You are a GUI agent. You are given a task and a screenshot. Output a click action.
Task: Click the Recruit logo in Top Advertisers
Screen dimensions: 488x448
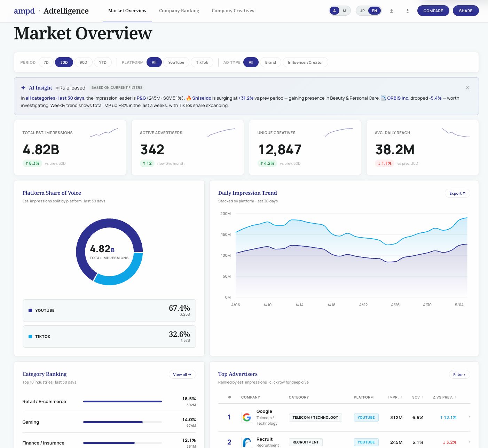click(x=247, y=442)
